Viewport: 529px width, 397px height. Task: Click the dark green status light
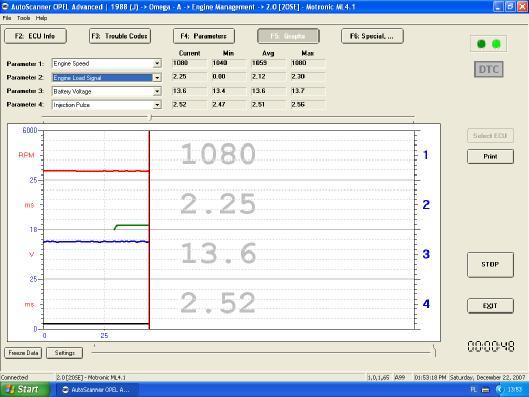coord(481,44)
